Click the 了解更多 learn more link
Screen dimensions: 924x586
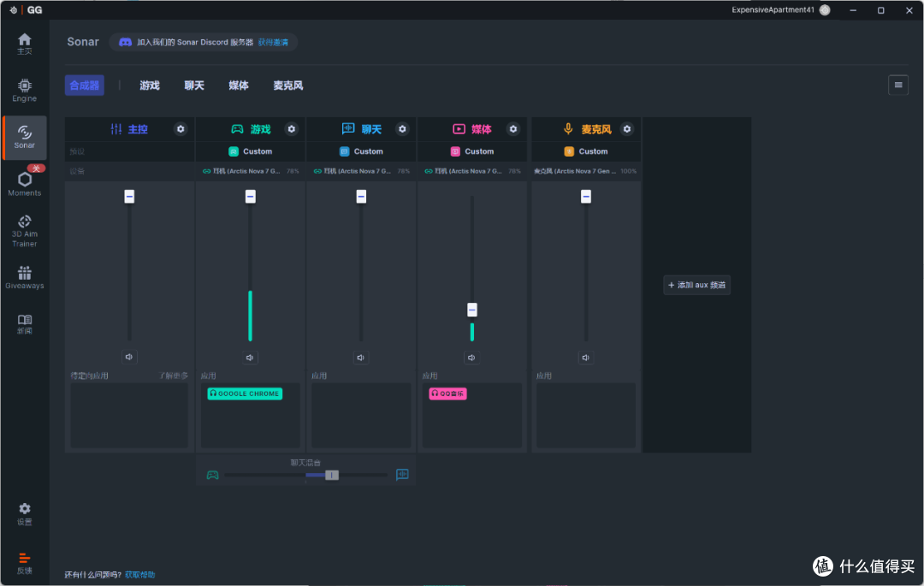tap(173, 376)
